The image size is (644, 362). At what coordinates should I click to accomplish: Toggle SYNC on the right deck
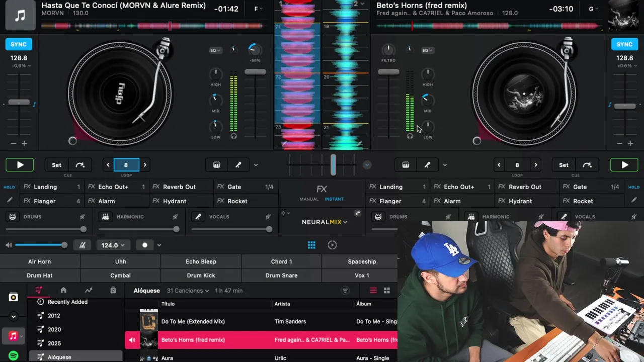click(624, 44)
